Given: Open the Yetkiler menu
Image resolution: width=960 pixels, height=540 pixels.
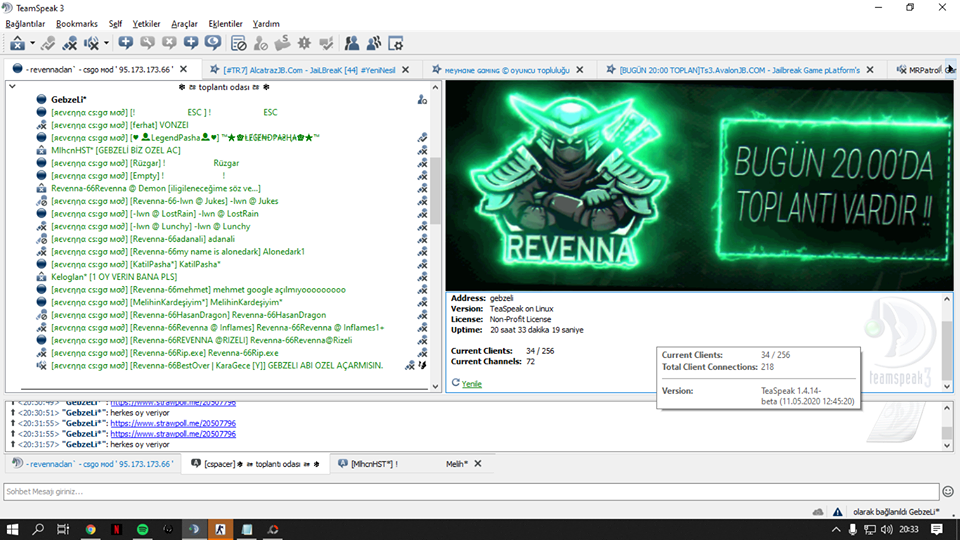Looking at the screenshot, I should tap(146, 24).
